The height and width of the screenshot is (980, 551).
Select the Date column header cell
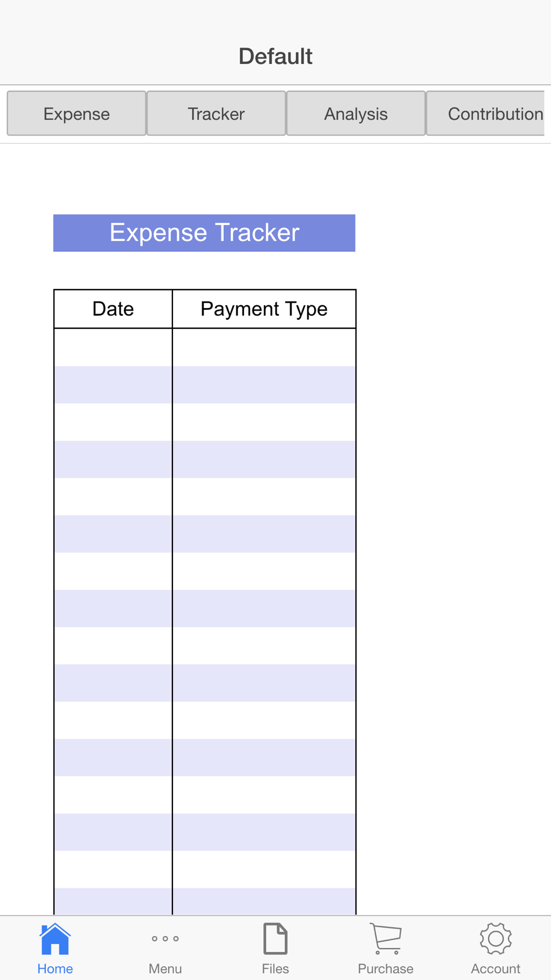113,309
